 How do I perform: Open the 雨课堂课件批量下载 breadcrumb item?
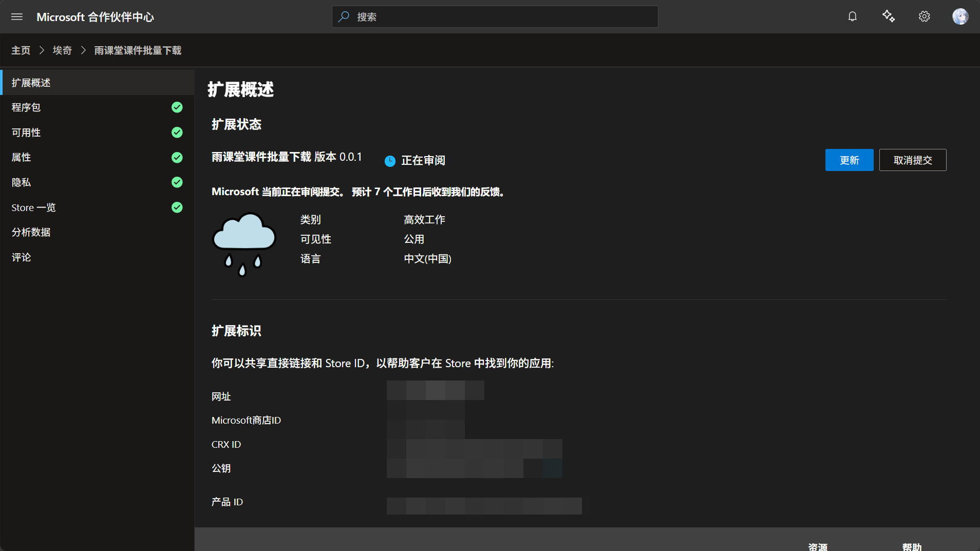[138, 50]
